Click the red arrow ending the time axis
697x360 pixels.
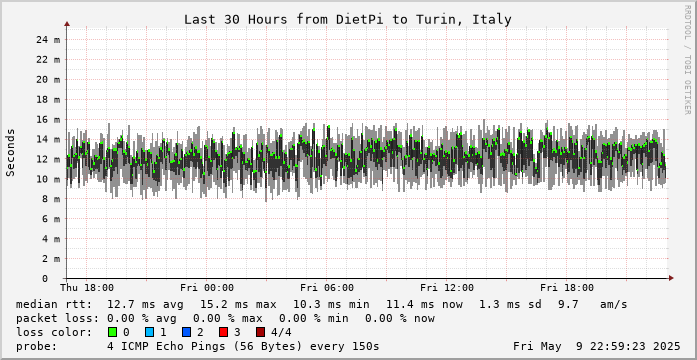point(671,278)
